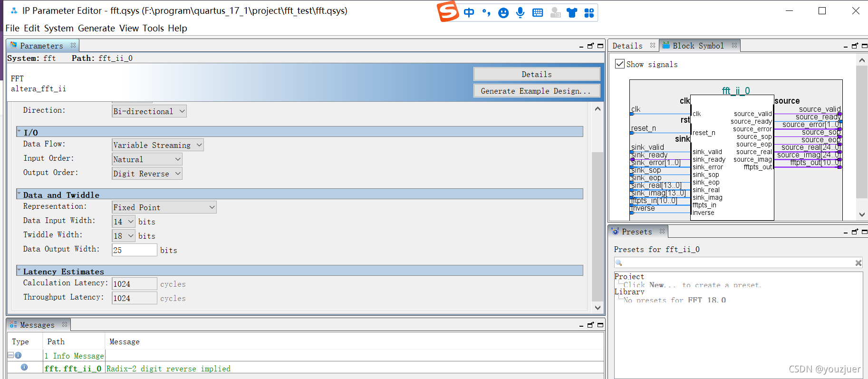This screenshot has height=379, width=868.
Task: Toggle Chinese input mode icon
Action: tap(469, 13)
